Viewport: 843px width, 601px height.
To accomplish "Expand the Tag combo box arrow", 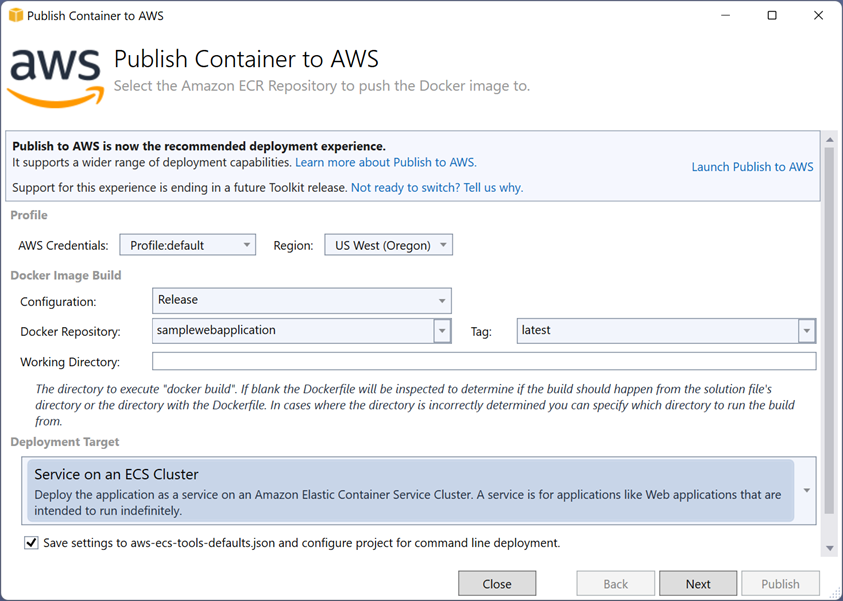I will (806, 331).
